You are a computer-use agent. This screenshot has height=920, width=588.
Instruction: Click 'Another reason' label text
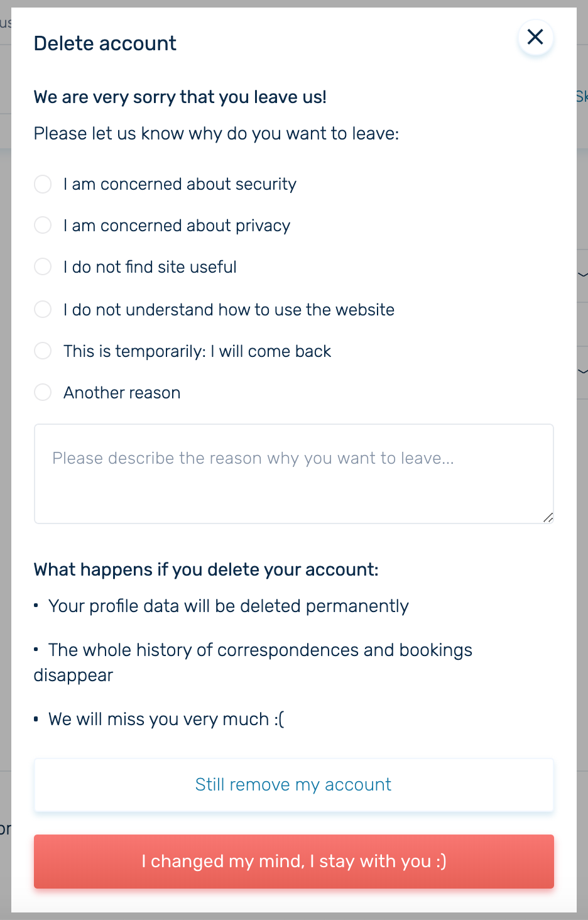pyautogui.click(x=122, y=393)
